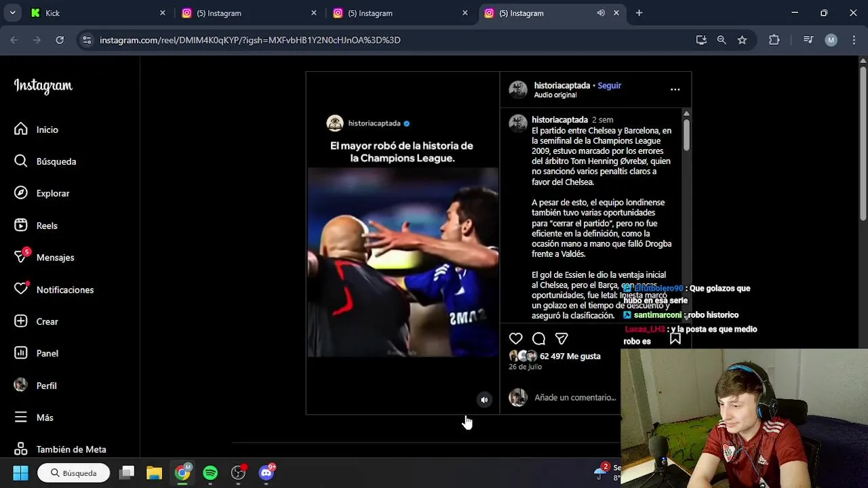This screenshot has width=868, height=488.
Task: Share the reel with the paper-plane icon
Action: click(x=561, y=338)
